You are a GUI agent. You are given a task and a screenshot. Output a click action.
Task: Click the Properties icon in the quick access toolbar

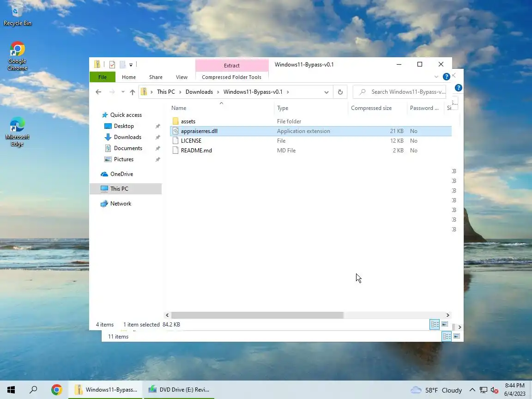coord(112,65)
